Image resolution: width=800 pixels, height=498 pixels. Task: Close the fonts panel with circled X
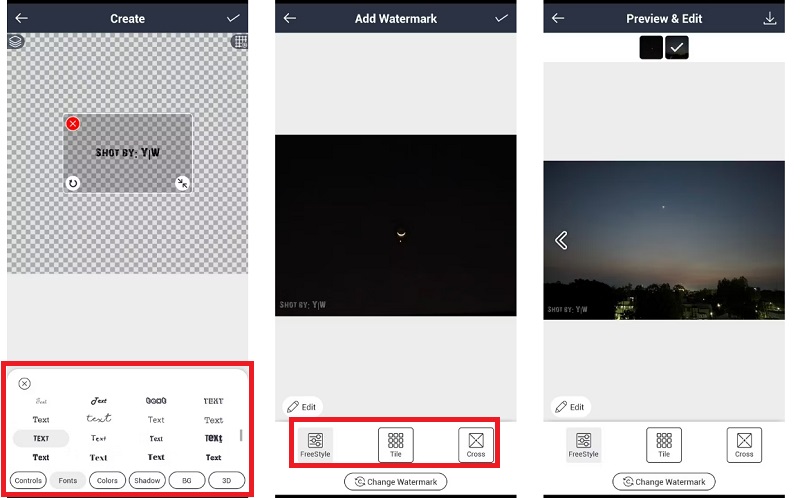pos(24,384)
